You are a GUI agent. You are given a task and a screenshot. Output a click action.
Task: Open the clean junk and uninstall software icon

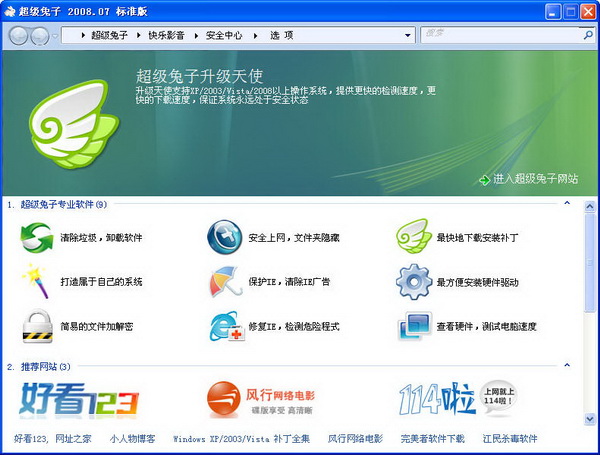(36, 238)
